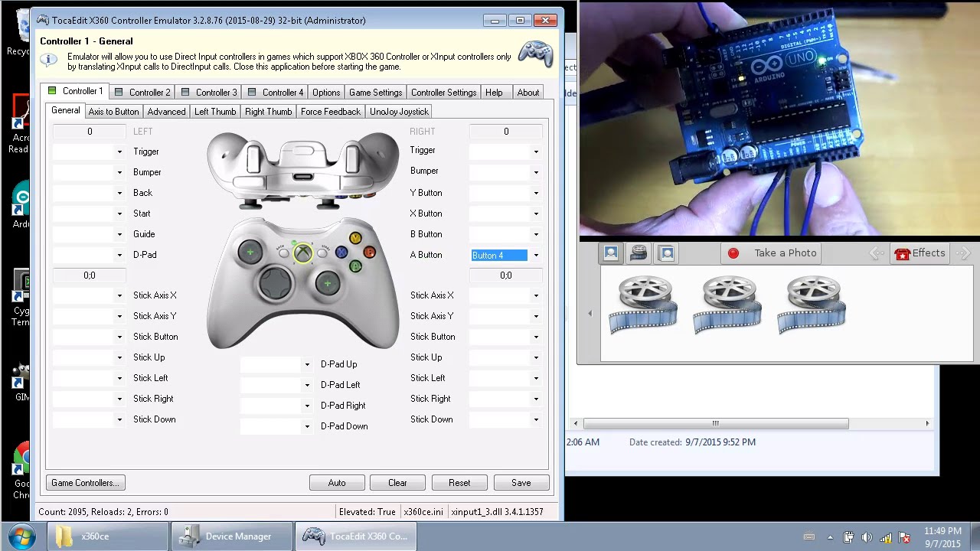This screenshot has width=980, height=551.
Task: Switch to Force Feedback sub-tab
Action: (x=330, y=112)
